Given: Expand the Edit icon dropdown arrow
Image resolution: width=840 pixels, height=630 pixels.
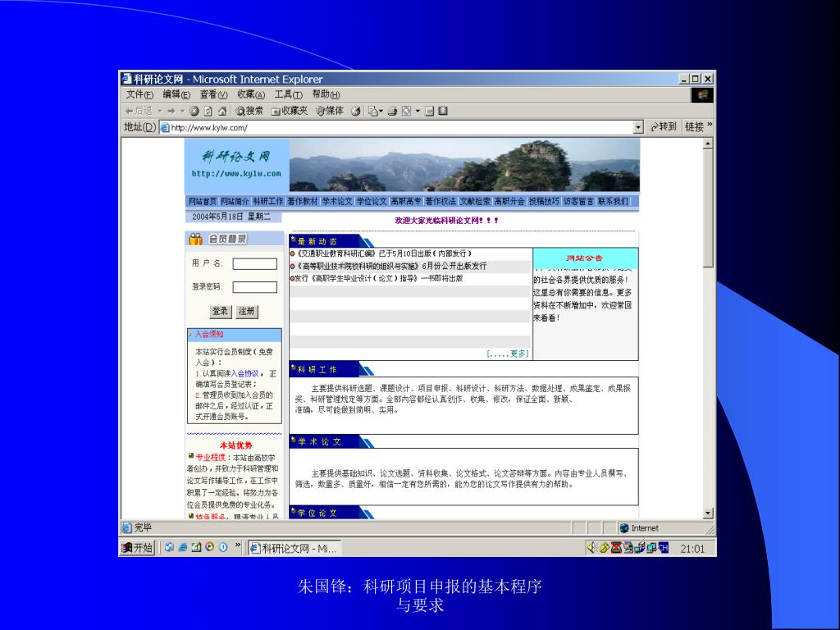Looking at the screenshot, I should coord(418,111).
